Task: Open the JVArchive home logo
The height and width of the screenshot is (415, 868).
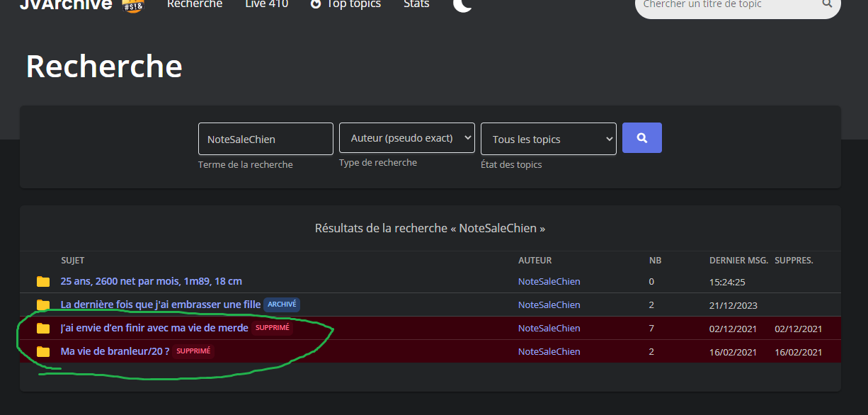Action: pos(66,4)
